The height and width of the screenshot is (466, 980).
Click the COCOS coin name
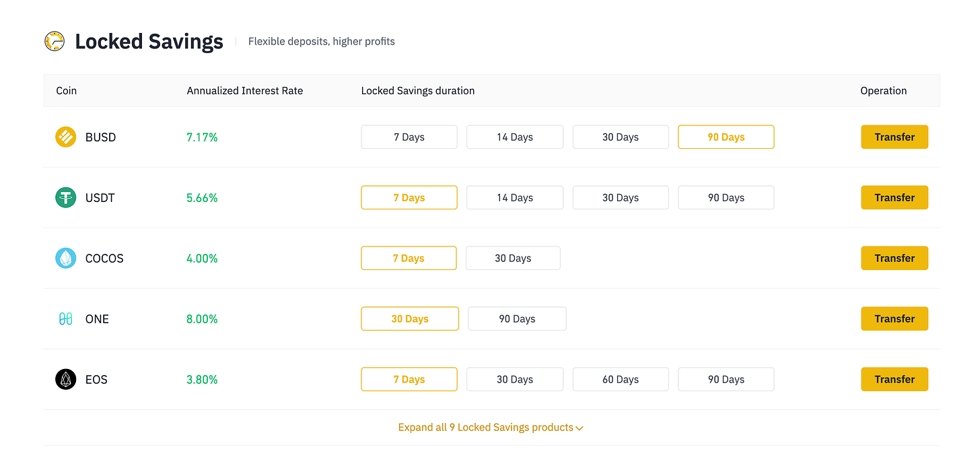point(104,259)
